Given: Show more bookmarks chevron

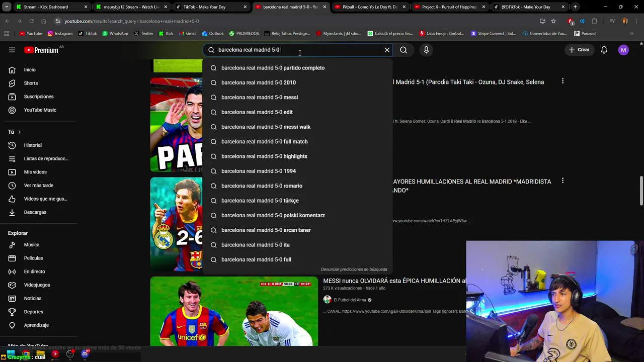Looking at the screenshot, I should coord(632,34).
